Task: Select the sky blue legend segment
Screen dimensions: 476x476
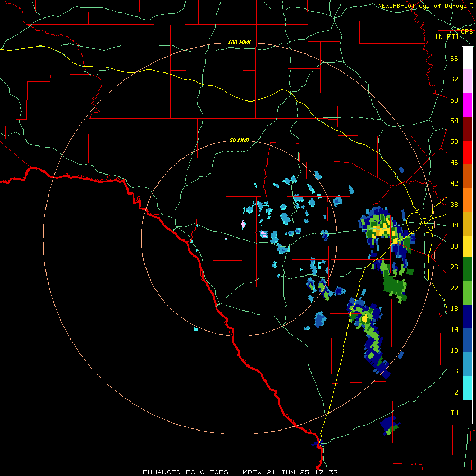Action: point(467,363)
